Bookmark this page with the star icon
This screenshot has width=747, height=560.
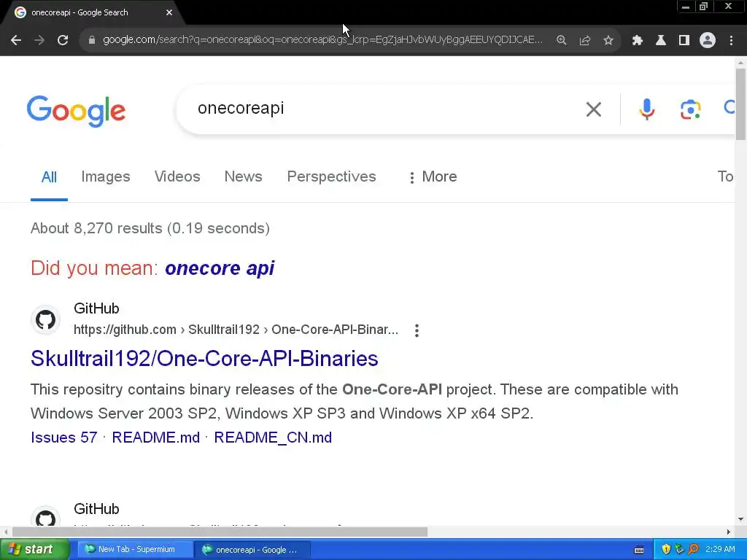(x=608, y=41)
